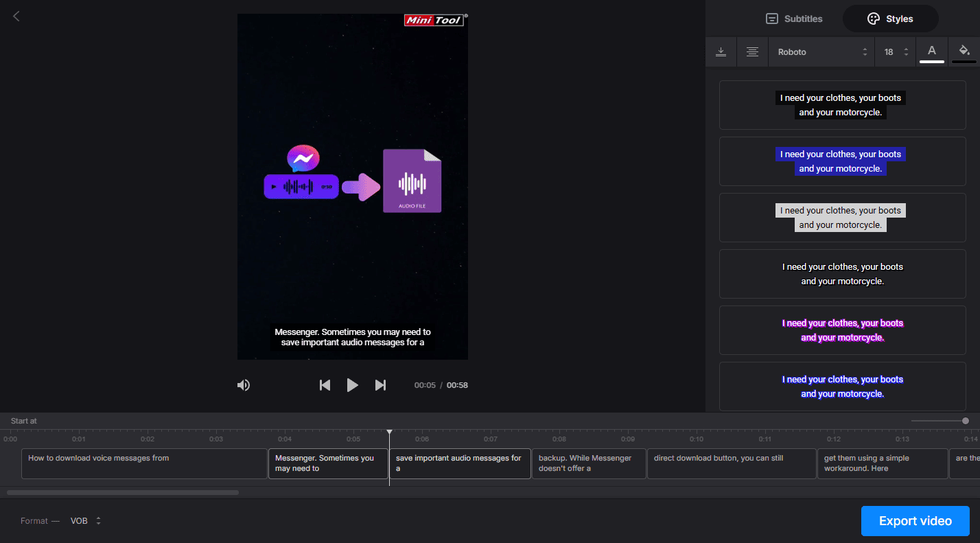Go back using the top-left arrow

click(x=16, y=16)
